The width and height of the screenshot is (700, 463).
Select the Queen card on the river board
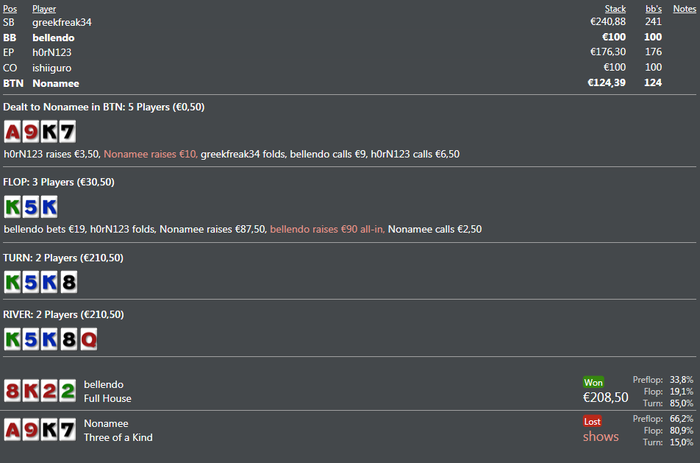coord(85,340)
